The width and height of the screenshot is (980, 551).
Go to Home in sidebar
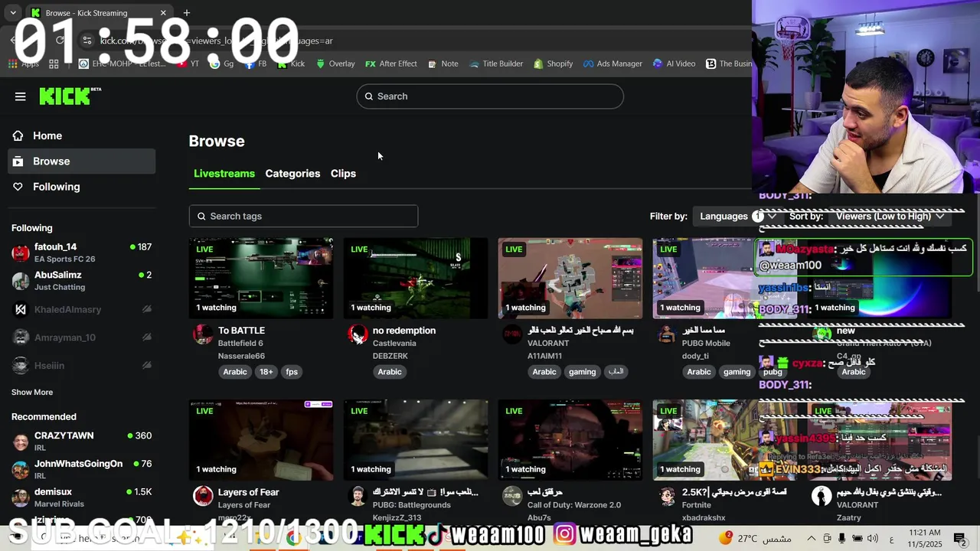82,135
